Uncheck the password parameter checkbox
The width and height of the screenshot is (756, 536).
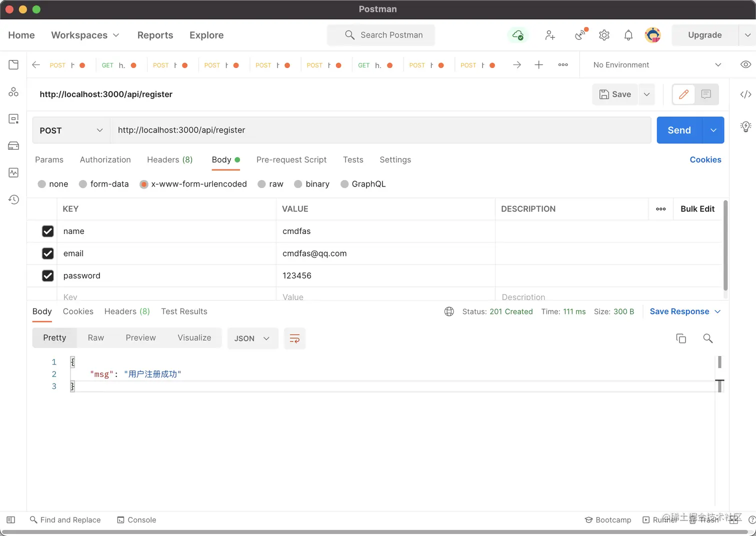pos(47,275)
